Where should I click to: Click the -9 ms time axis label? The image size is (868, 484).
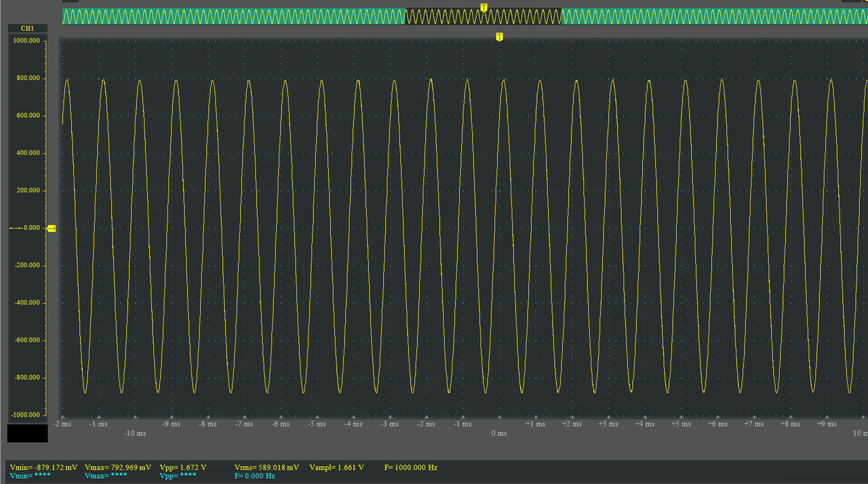point(171,424)
